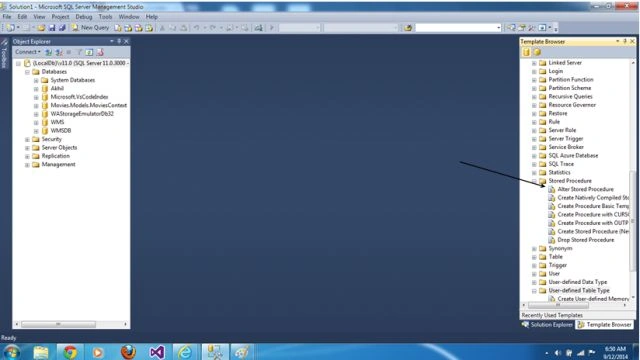This screenshot has height=360, width=640.
Task: Click the Refresh icon in Object Explorer
Action: click(89, 52)
